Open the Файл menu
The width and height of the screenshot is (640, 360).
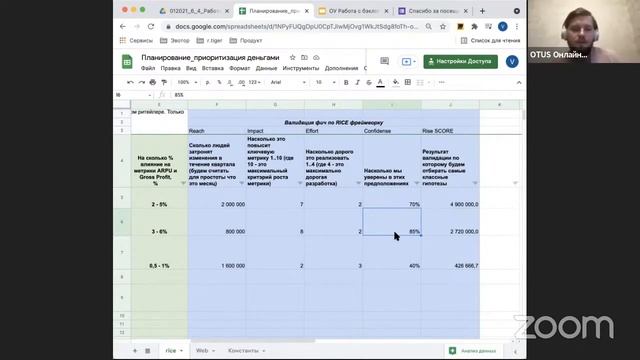[x=148, y=68]
